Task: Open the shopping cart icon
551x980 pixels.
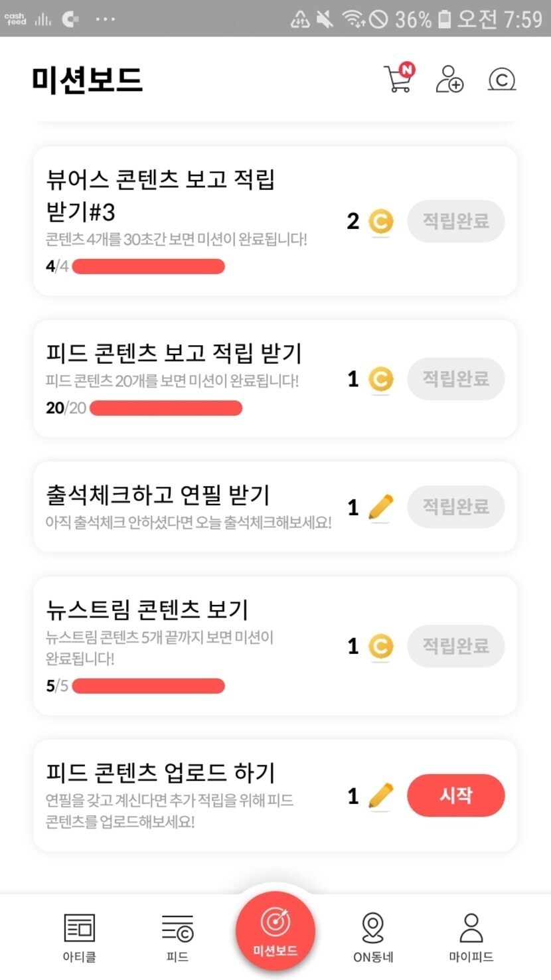Action: click(x=398, y=79)
